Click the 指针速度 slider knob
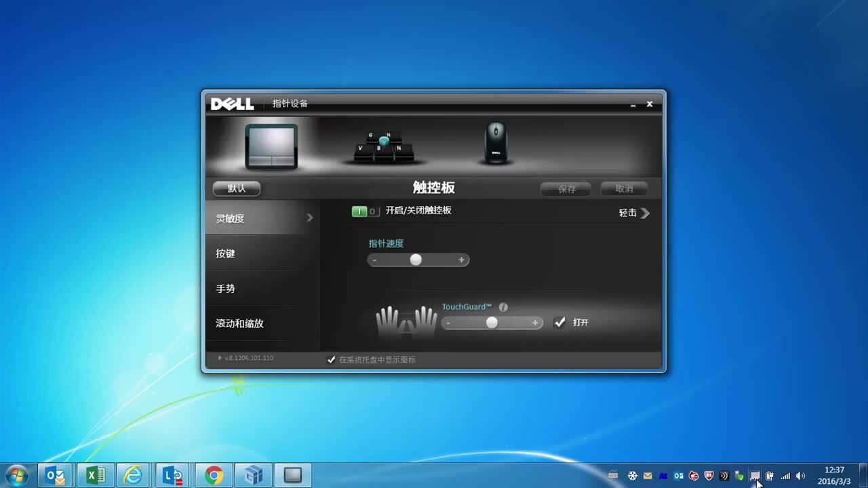 tap(416, 260)
